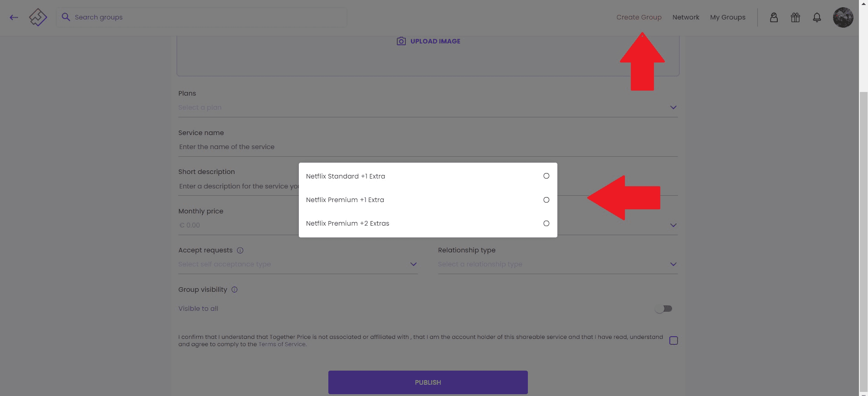The image size is (868, 396).
Task: Click the camera icon for upload
Action: pos(401,41)
